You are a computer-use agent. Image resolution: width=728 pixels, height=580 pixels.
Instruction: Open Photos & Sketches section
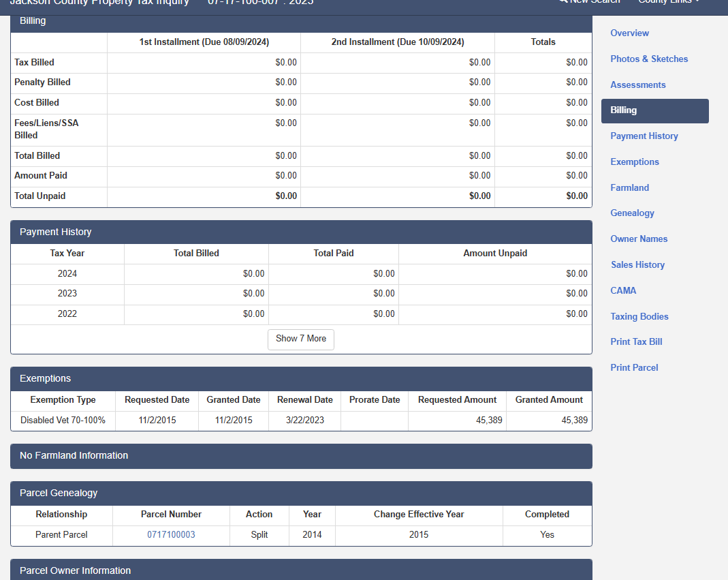pos(649,59)
